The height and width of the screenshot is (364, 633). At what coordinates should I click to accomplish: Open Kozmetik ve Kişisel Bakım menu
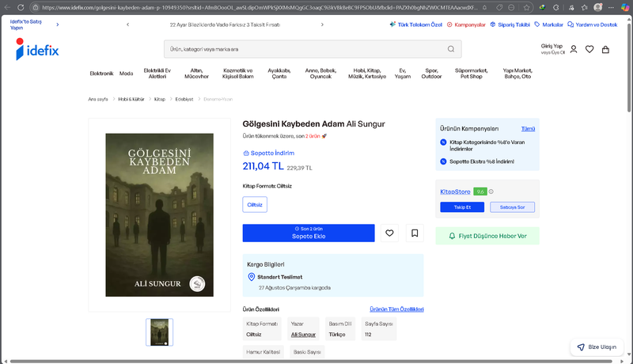coord(238,74)
